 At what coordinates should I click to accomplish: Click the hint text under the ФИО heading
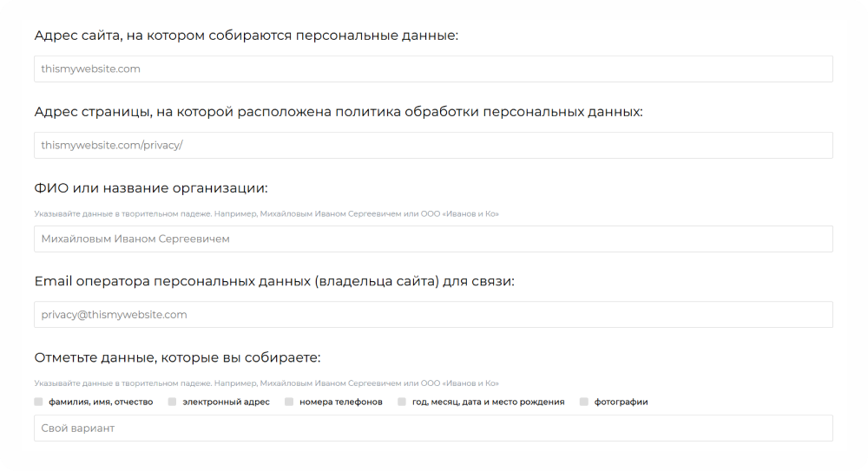266,213
